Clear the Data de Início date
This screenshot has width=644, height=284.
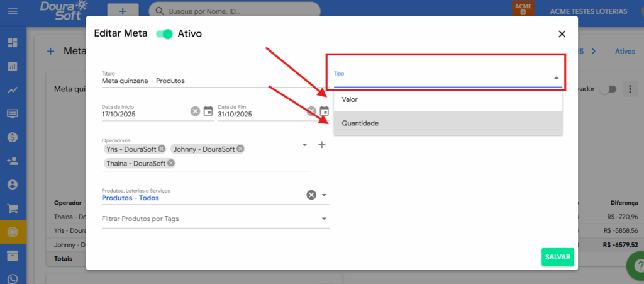pyautogui.click(x=195, y=111)
